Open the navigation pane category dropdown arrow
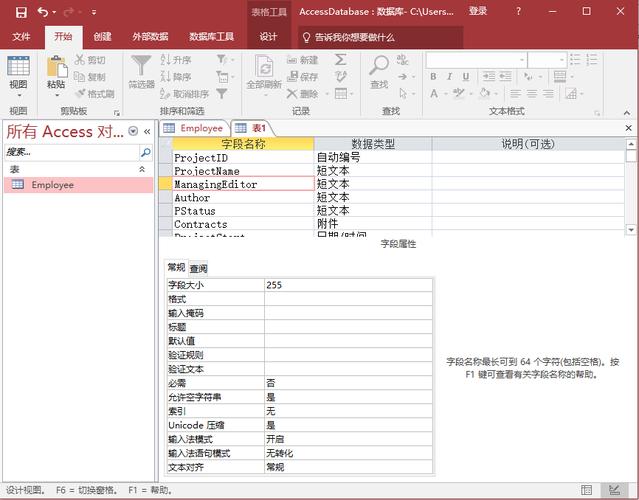The width and height of the screenshot is (639, 500). 133,131
